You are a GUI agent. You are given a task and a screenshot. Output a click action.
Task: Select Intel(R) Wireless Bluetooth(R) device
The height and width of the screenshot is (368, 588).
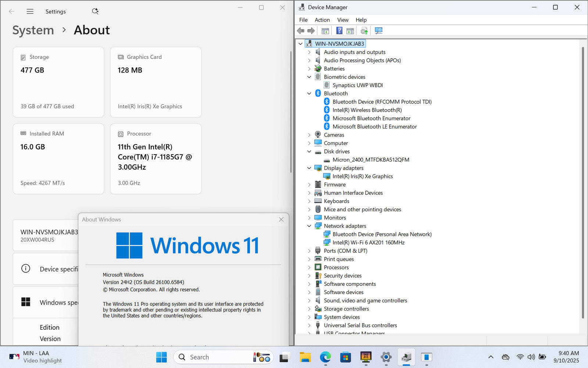click(367, 110)
